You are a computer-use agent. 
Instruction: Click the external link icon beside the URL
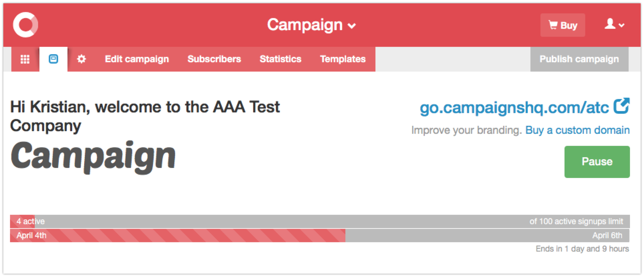[x=621, y=106]
